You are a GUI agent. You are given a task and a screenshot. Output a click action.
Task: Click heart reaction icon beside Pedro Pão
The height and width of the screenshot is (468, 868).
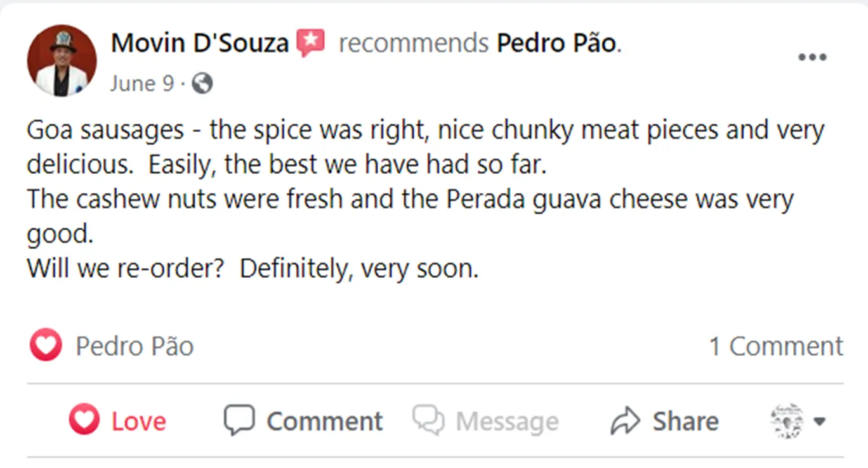[46, 346]
